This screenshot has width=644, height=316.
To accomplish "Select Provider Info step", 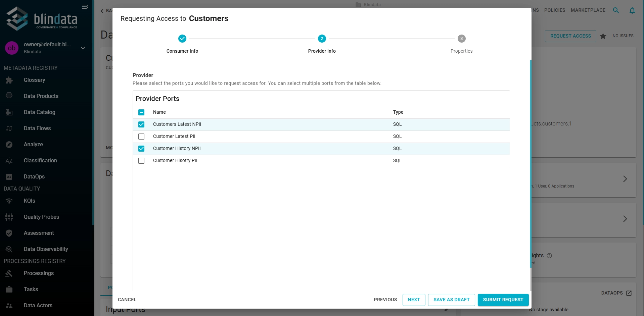I will [322, 44].
